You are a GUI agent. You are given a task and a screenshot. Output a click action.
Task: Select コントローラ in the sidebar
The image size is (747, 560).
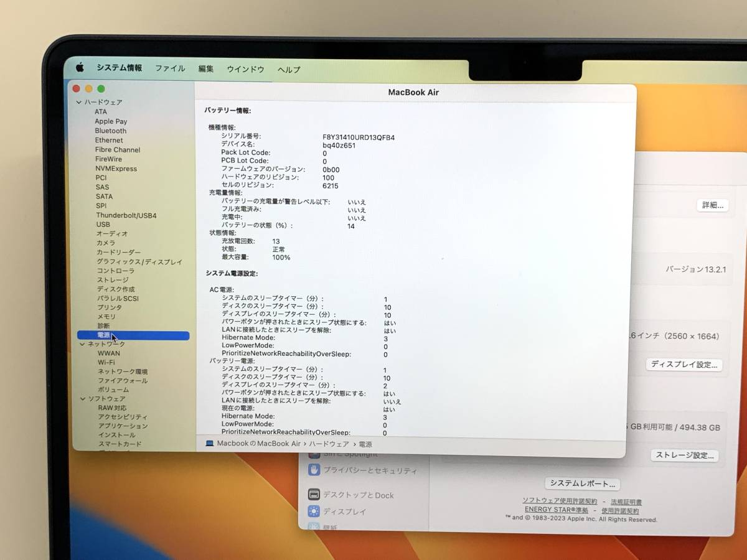[116, 271]
